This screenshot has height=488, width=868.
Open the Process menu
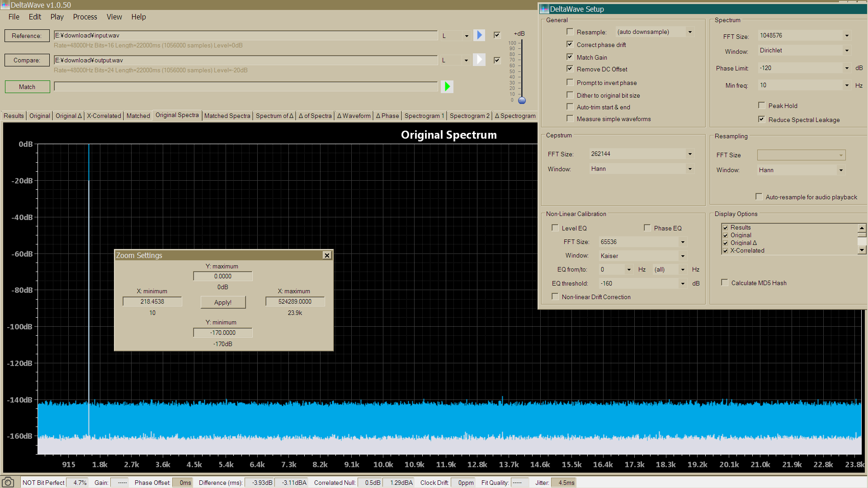click(85, 17)
